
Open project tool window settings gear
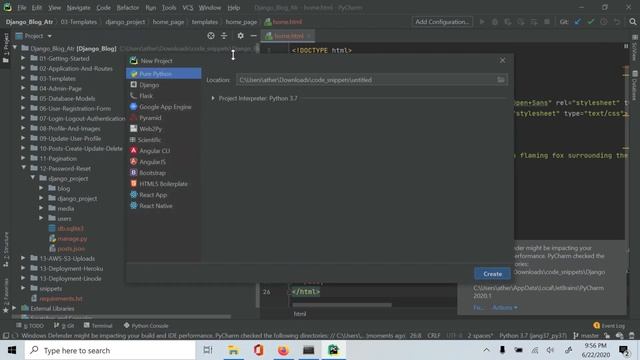click(240, 36)
